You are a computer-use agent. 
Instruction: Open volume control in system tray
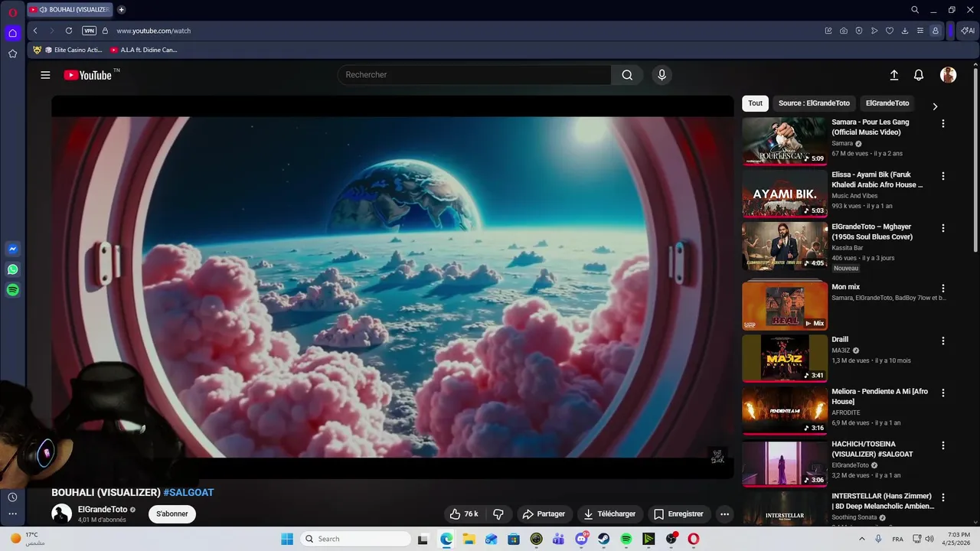(x=929, y=539)
